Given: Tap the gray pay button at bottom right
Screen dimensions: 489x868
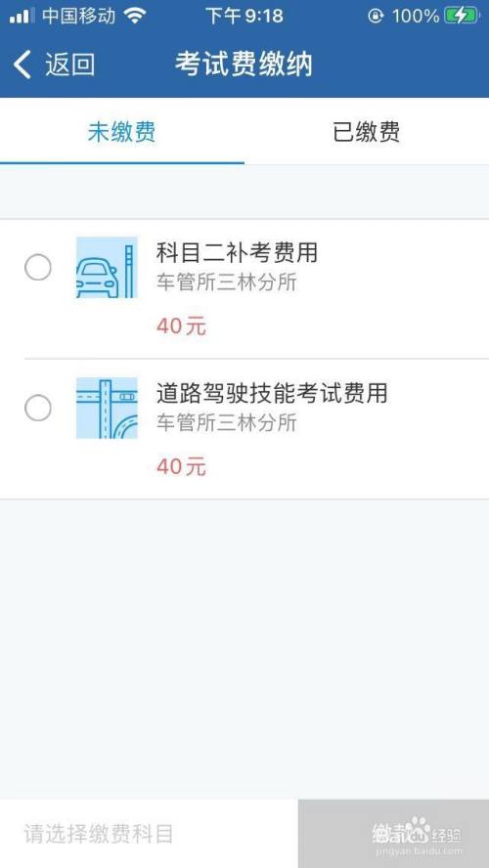Looking at the screenshot, I should 393,834.
